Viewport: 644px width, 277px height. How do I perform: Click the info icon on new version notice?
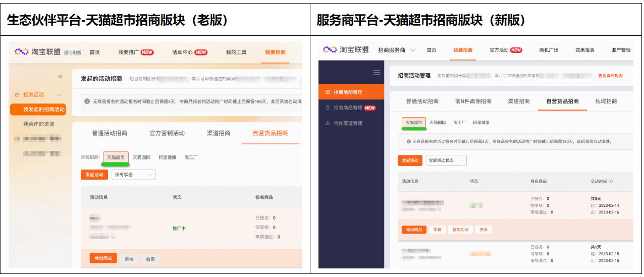[x=408, y=142]
